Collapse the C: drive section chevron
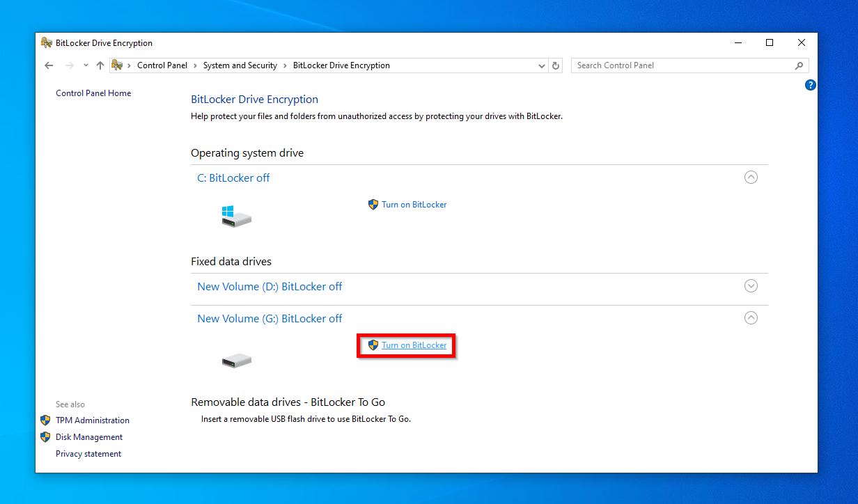 751,178
